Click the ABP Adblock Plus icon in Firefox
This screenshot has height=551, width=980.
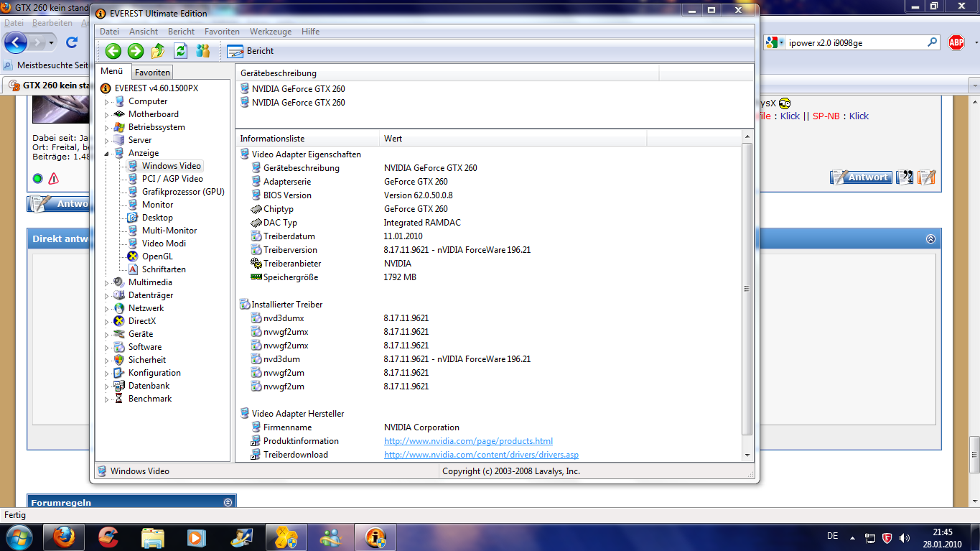(x=956, y=42)
